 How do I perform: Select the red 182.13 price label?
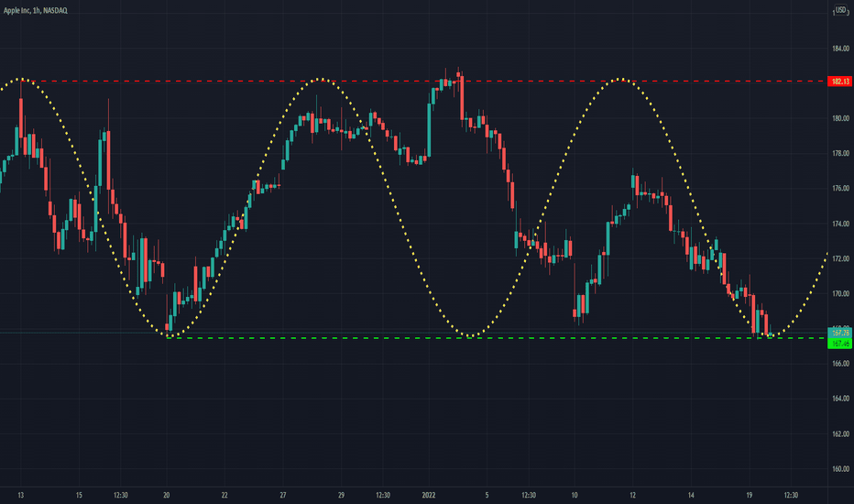coord(840,82)
